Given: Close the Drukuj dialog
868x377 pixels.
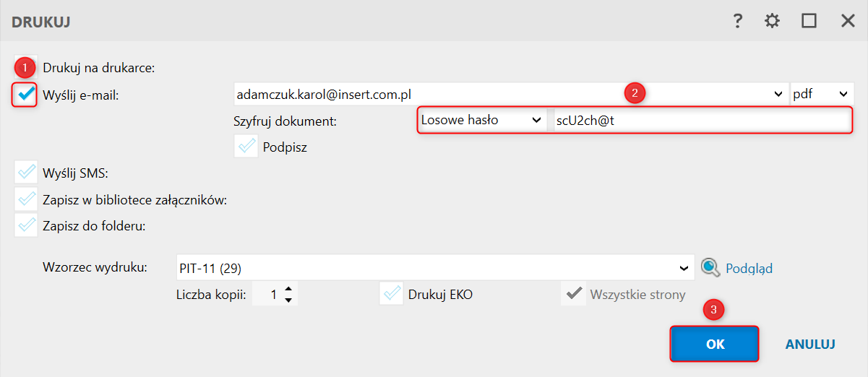Looking at the screenshot, I should (x=848, y=21).
